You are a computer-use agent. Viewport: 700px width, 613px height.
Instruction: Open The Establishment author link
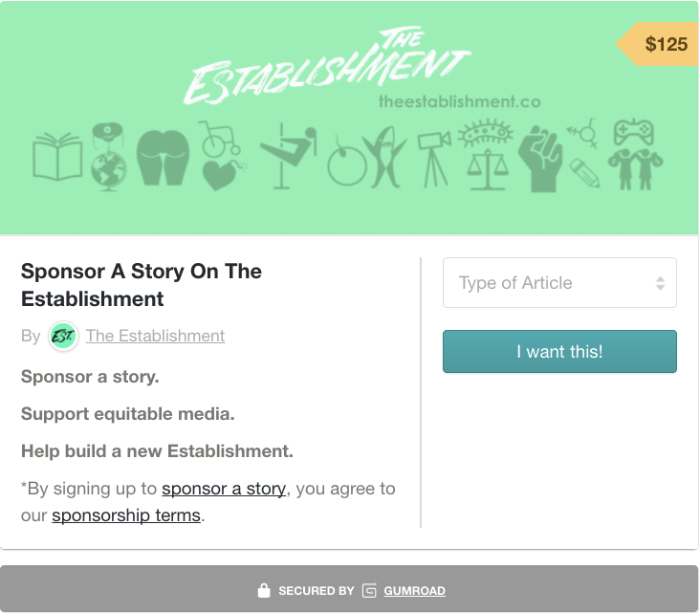click(155, 336)
